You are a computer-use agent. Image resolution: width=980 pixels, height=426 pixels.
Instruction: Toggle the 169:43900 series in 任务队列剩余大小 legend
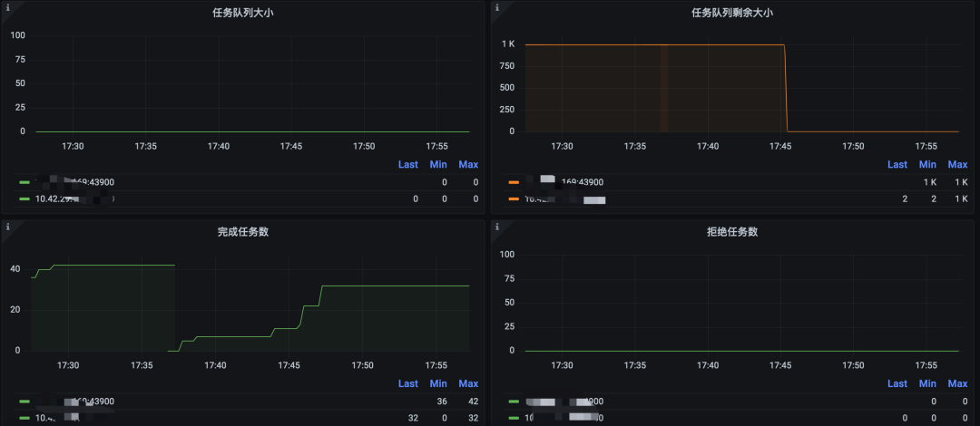(564, 182)
